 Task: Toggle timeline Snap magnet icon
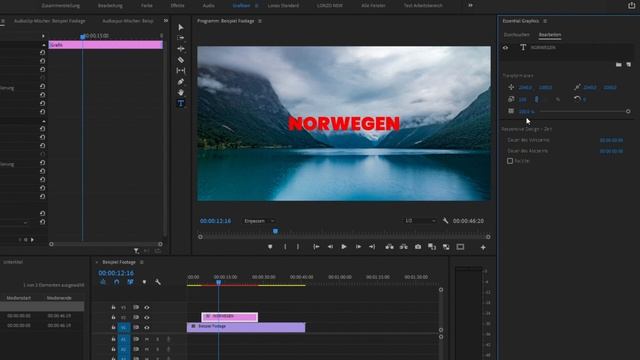coord(117,282)
